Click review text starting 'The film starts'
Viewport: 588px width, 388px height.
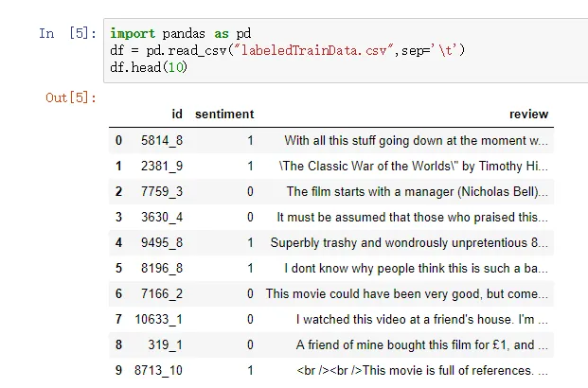pos(417,192)
